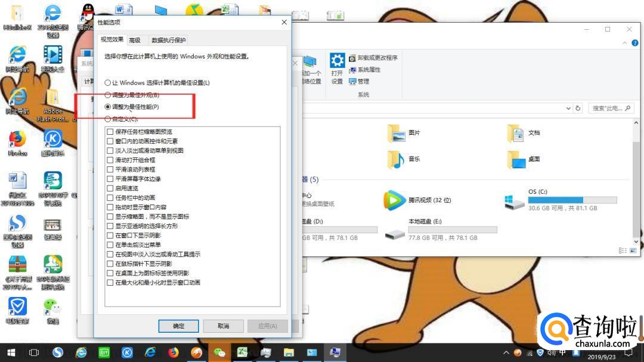Viewport: 644px width, 362px height.
Task: Launch Firefox from the desktop
Action: pyautogui.click(x=17, y=143)
